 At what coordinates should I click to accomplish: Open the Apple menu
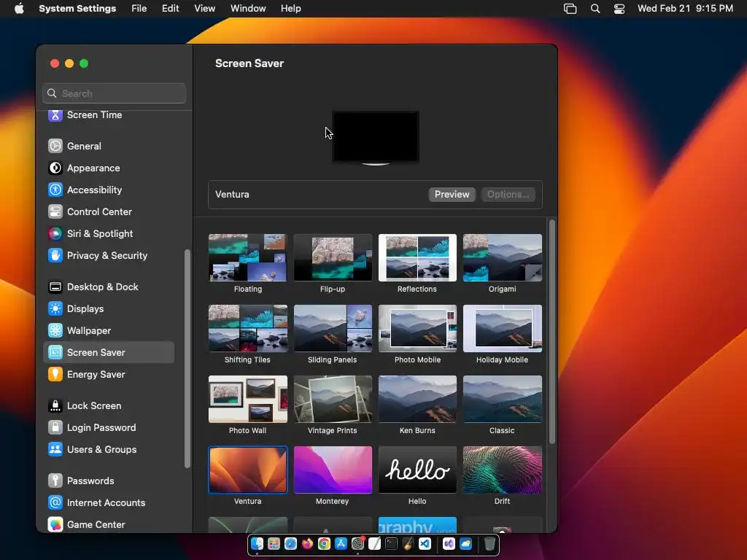click(x=19, y=9)
